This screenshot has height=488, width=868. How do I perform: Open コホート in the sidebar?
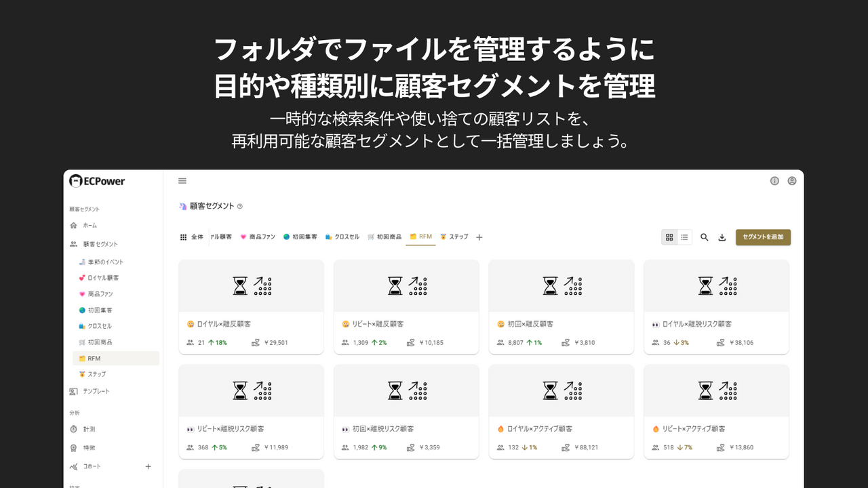(x=92, y=466)
